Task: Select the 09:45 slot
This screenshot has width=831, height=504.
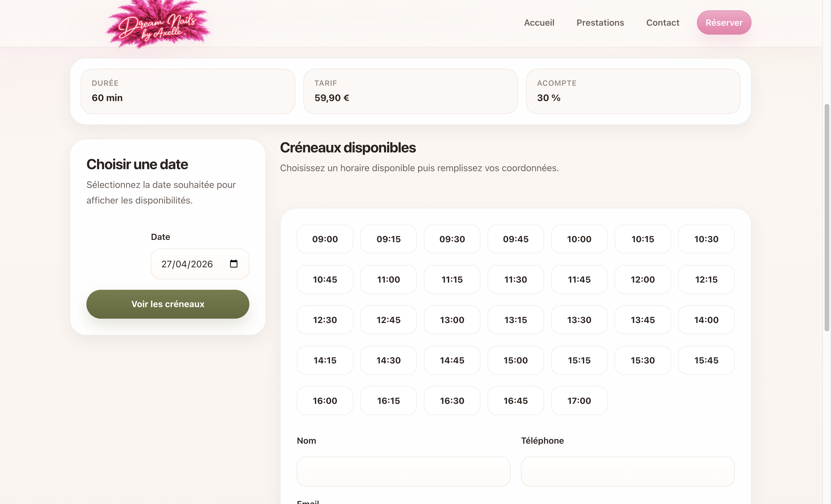Action: [516, 239]
